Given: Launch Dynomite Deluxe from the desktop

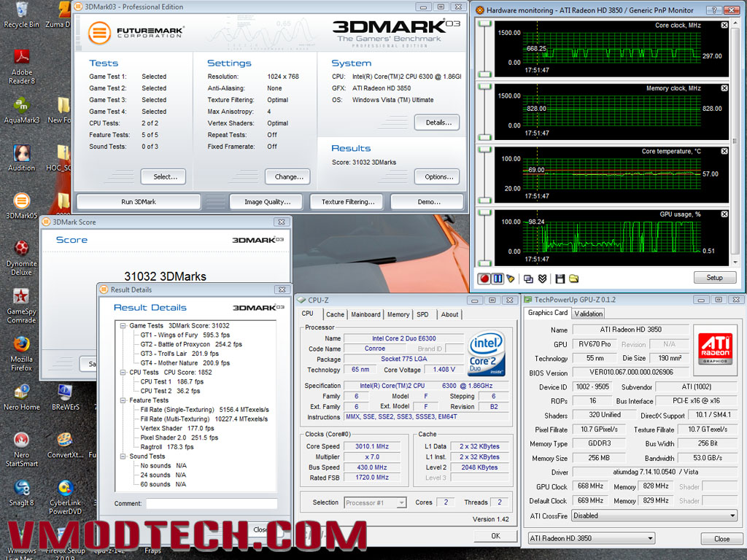Looking at the screenshot, I should (x=21, y=258).
